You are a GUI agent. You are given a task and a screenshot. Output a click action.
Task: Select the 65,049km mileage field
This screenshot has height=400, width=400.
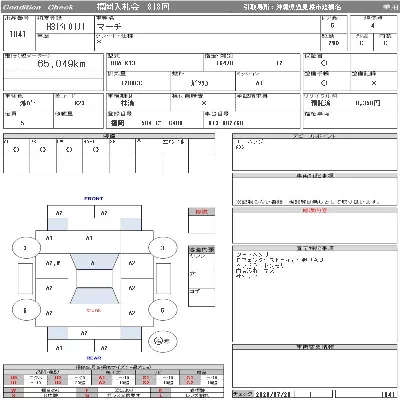click(x=53, y=66)
